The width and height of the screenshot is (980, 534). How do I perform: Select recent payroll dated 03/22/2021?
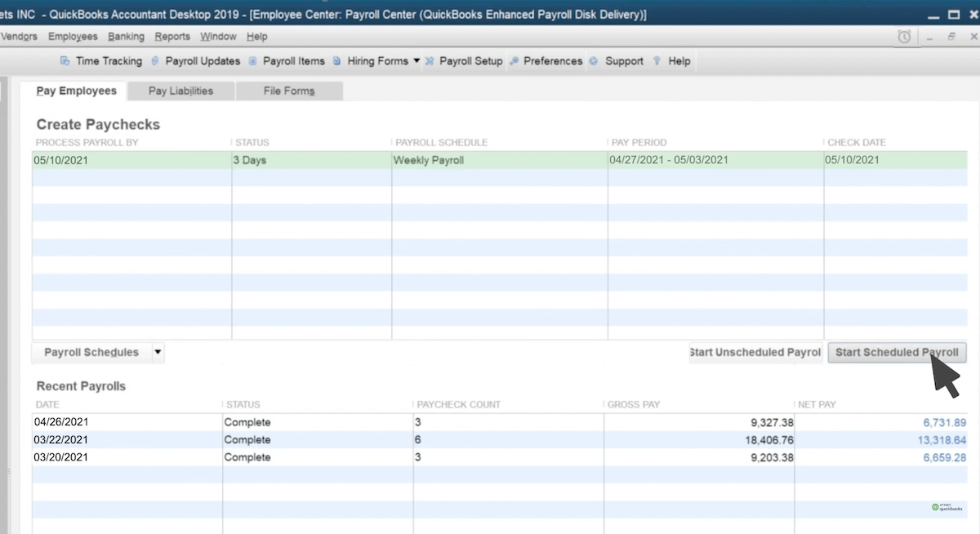click(x=60, y=440)
